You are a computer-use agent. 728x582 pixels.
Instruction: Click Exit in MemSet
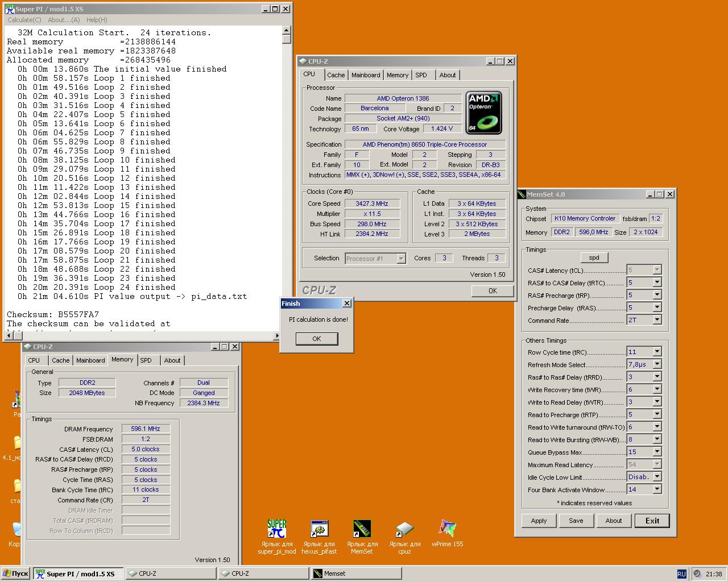tap(652, 521)
